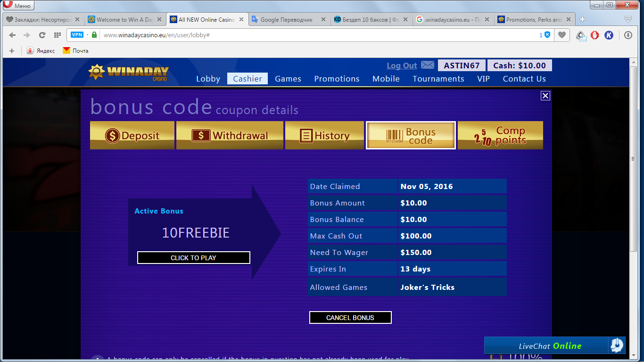Open the messages envelope icon
The image size is (644, 362).
pyautogui.click(x=427, y=65)
